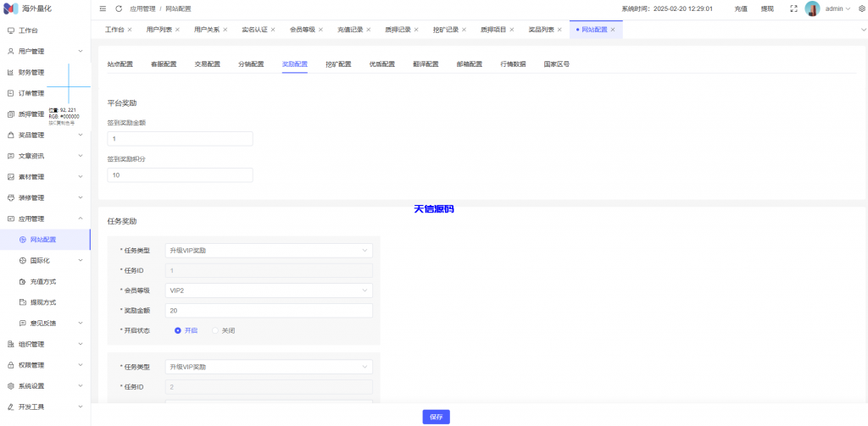Open 任务类型 dropdown for task ID 2
The width and height of the screenshot is (868, 426).
click(269, 367)
